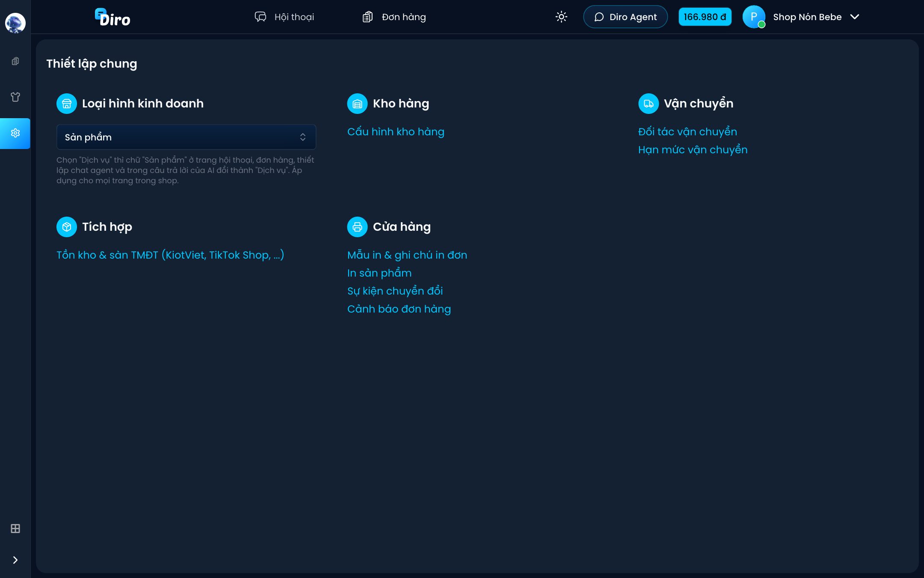Open the Sản phẩm business type dropdown
Viewport: 924px width, 578px height.
pos(186,137)
